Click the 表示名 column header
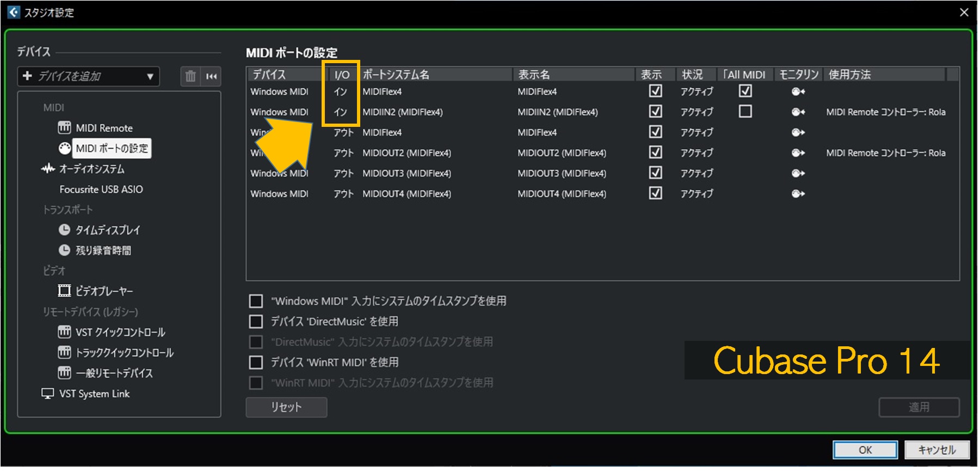The width and height of the screenshot is (980, 471). (x=575, y=75)
